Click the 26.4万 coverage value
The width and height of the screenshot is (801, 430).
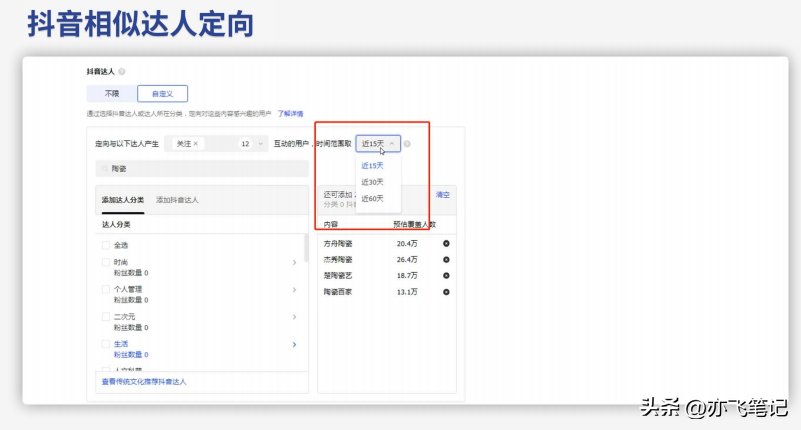point(407,259)
